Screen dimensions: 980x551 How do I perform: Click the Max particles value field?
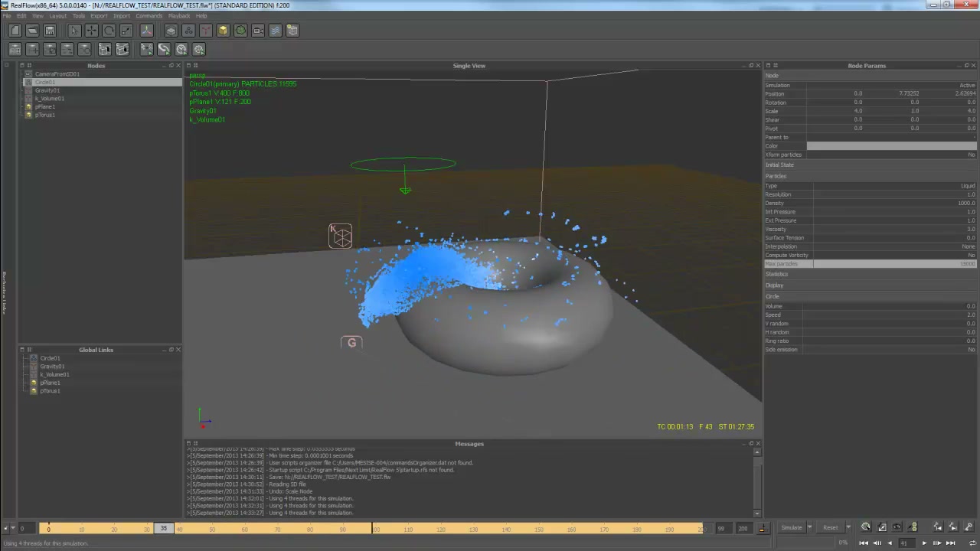(x=895, y=264)
